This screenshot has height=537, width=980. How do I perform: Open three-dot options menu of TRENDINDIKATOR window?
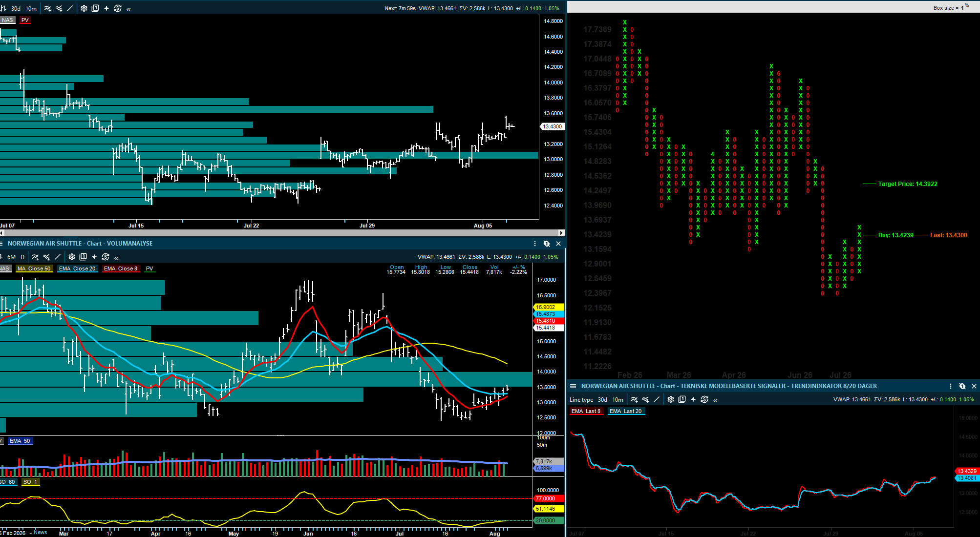[x=951, y=386]
